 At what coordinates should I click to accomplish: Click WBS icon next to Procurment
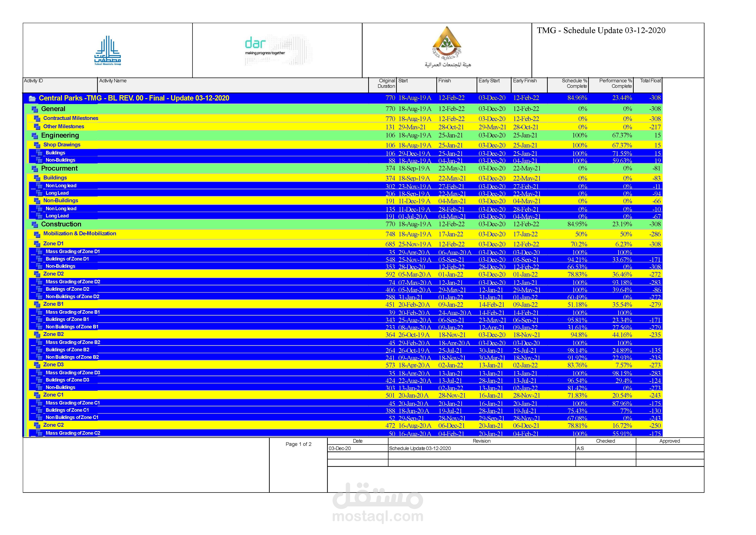click(35, 169)
